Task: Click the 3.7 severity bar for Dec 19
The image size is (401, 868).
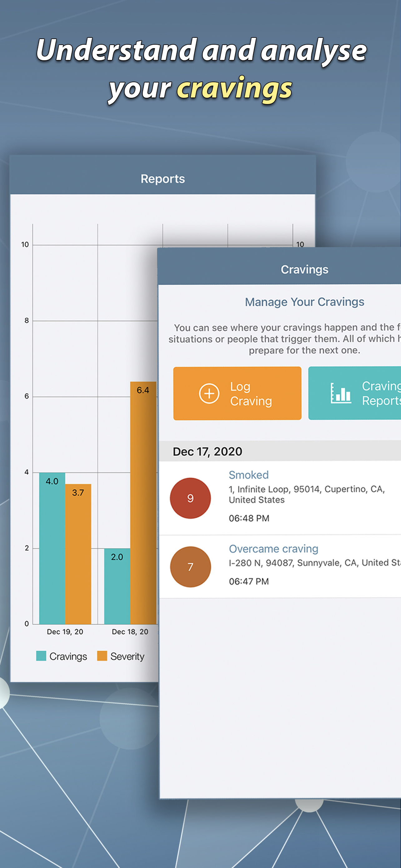Action: tap(78, 556)
